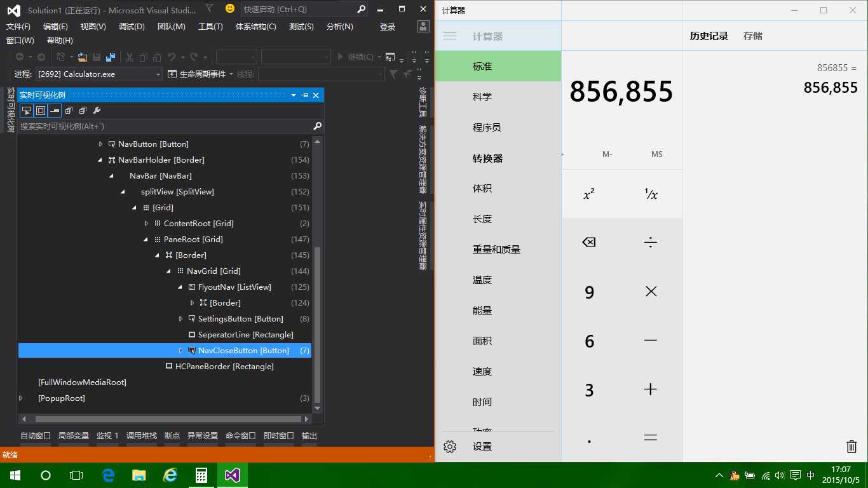Click the tree panel vertical scrollbar thumb
The width and height of the screenshot is (868, 488).
tap(318, 324)
